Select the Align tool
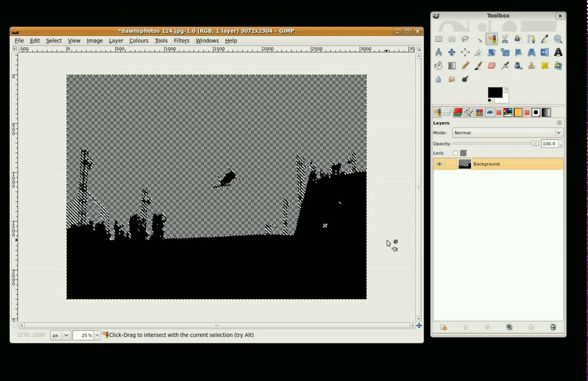Viewport: 588px width, 381px height. tap(465, 52)
